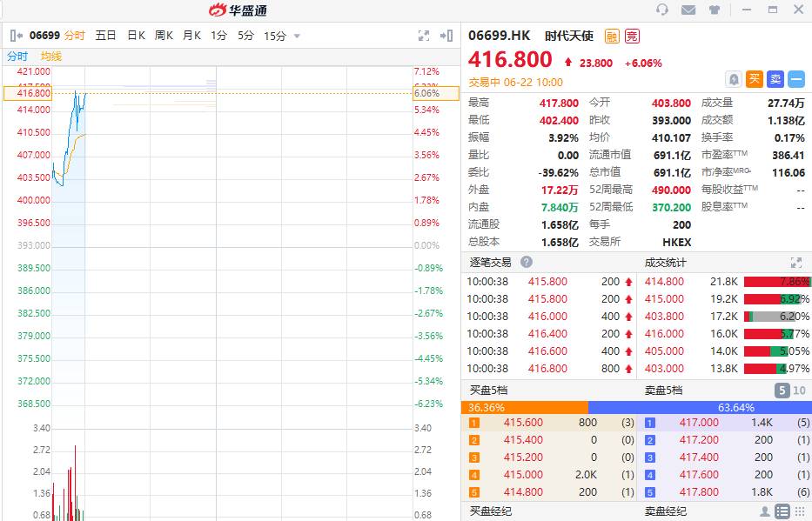Open help icon next to 逐笔交易

pos(527,262)
